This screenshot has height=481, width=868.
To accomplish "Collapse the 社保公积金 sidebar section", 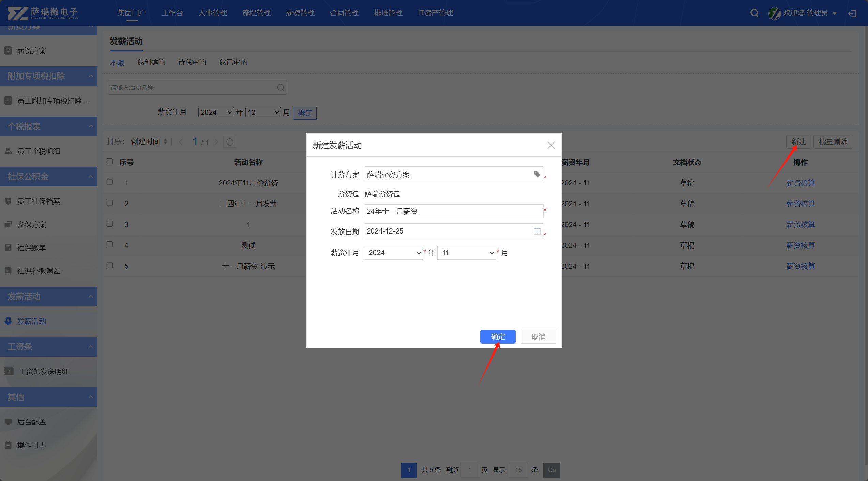I will 91,177.
